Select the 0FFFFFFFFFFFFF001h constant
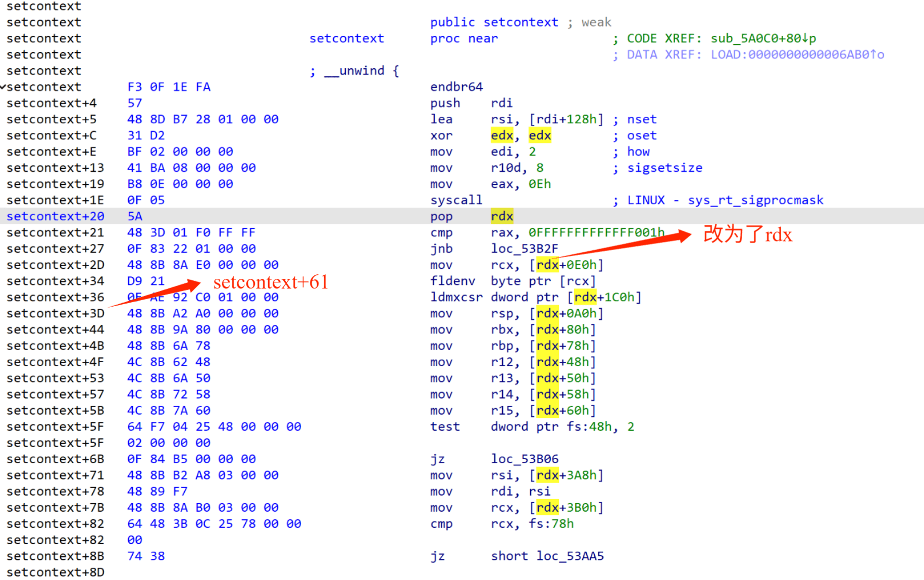 pos(596,232)
